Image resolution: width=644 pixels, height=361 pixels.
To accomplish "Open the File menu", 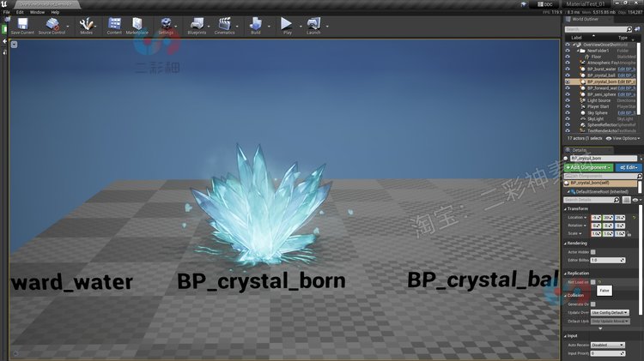I will 7,12.
